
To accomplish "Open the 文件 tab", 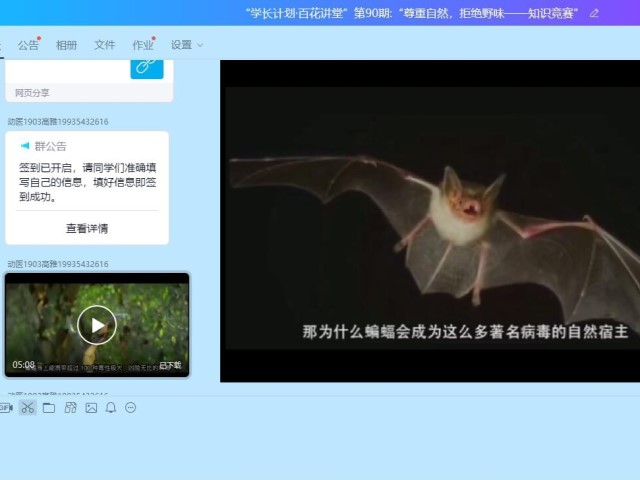I will pos(104,45).
